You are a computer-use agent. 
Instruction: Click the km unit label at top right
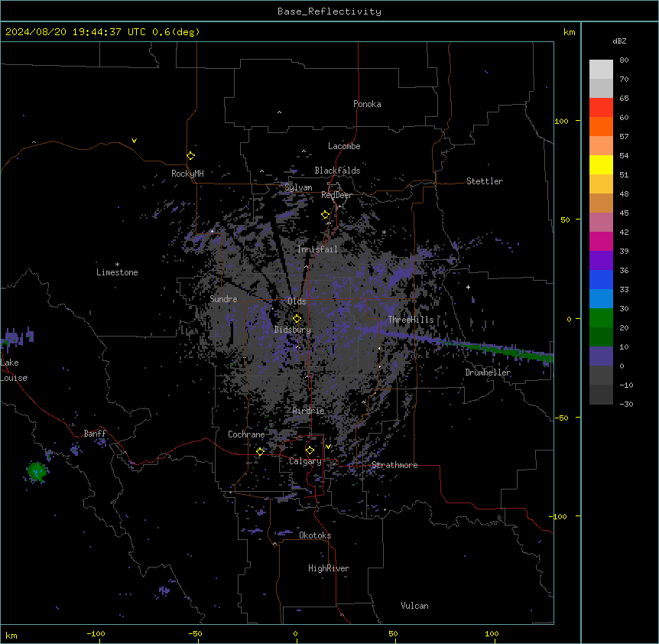click(x=569, y=32)
